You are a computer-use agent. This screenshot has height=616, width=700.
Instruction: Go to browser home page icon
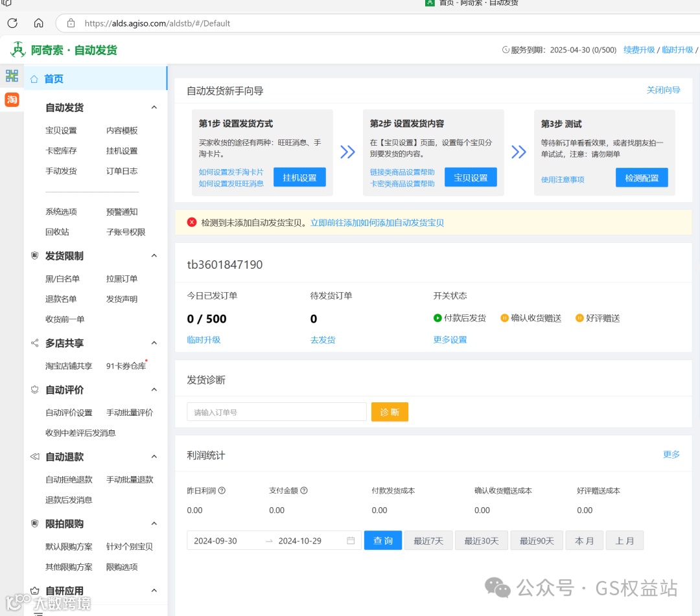[x=39, y=23]
